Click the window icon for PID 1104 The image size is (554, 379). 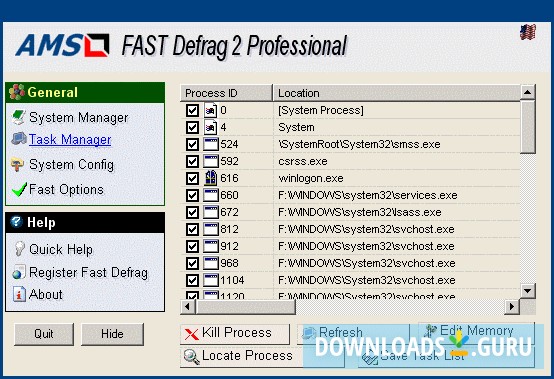(211, 280)
